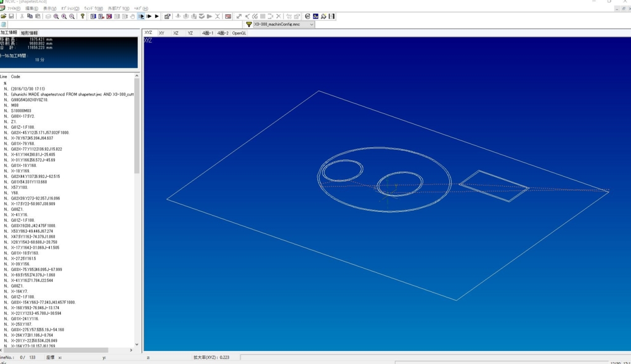Click the diagonal double-arrow resize icon
The height and width of the screenshot is (364, 631).
point(239,16)
